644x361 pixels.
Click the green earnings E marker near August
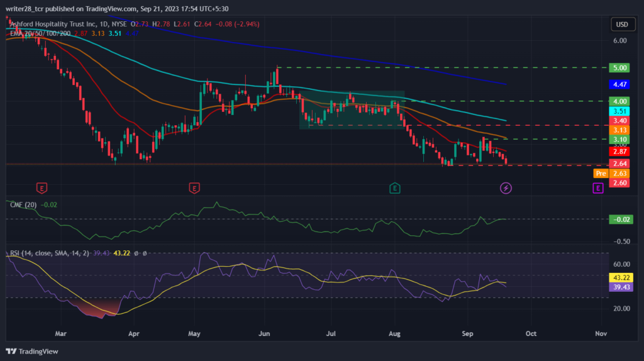[395, 188]
